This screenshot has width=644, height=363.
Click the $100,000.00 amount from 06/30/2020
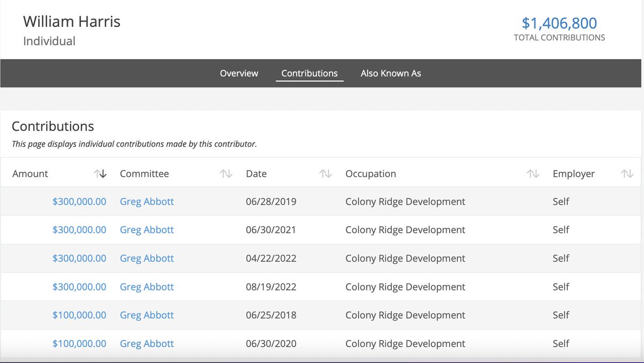[79, 344]
